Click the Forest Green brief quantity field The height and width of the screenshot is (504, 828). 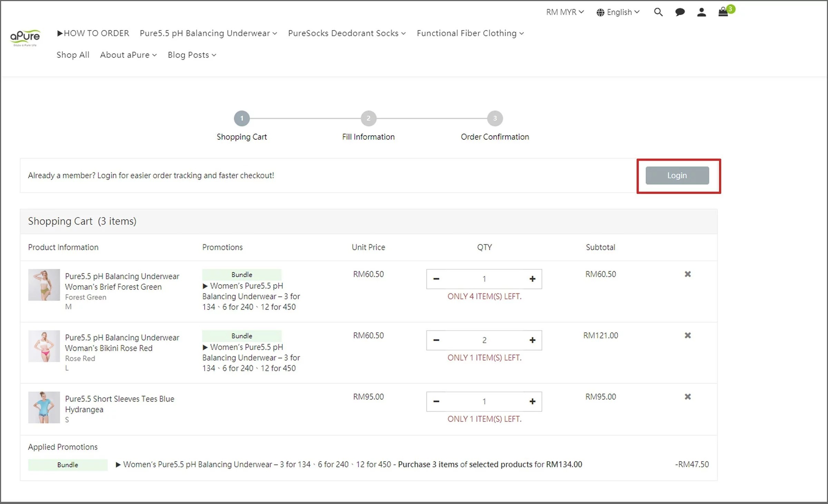pyautogui.click(x=484, y=279)
